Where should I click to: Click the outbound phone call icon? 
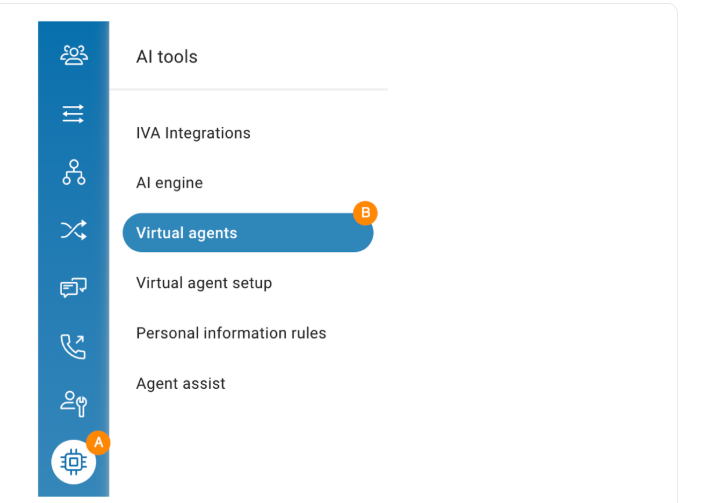[73, 346]
